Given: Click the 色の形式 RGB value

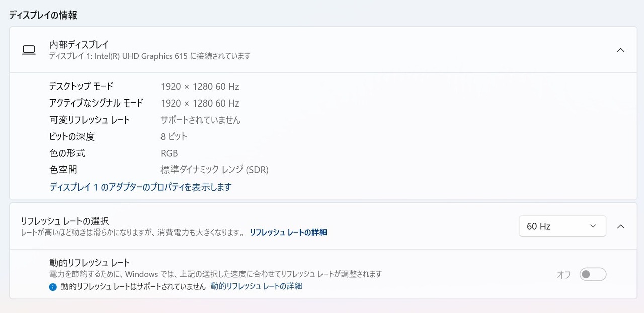Looking at the screenshot, I should 169,153.
